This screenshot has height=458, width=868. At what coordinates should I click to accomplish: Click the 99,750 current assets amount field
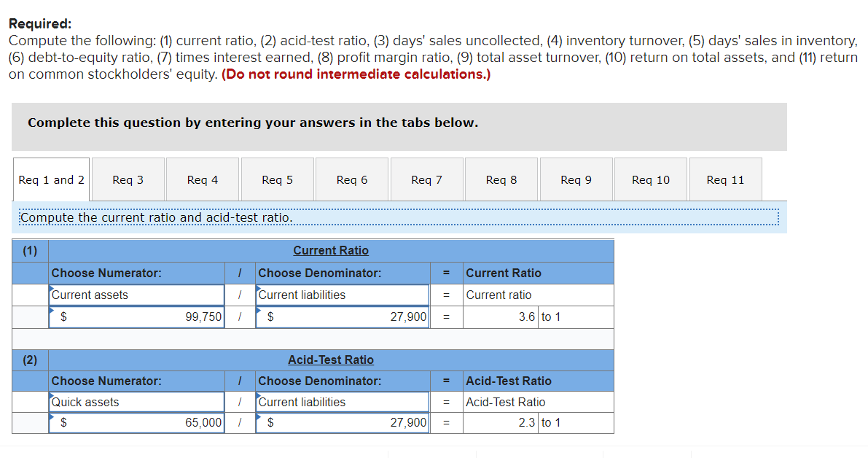tap(137, 317)
